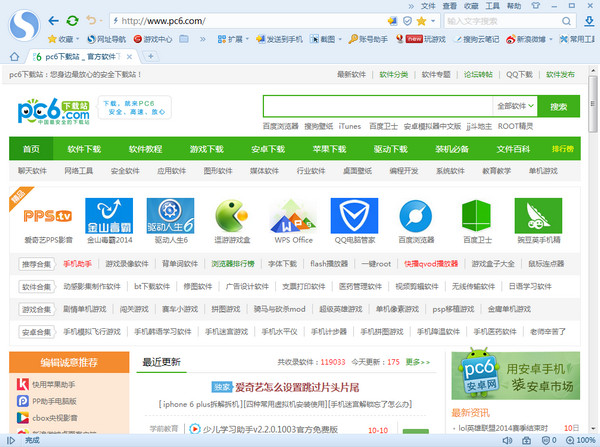Screen dimensions: 600x447
Task: Expand the bookmarks overflow chevron
Action: point(202,39)
